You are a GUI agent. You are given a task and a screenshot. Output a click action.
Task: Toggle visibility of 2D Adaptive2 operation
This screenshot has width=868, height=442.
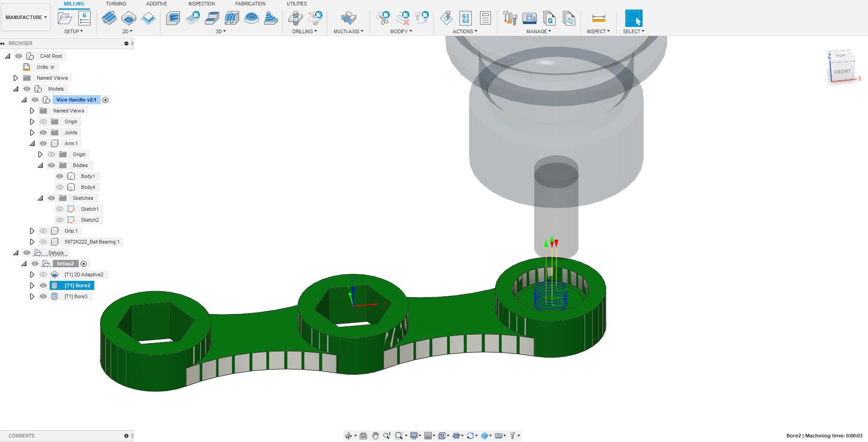point(43,274)
